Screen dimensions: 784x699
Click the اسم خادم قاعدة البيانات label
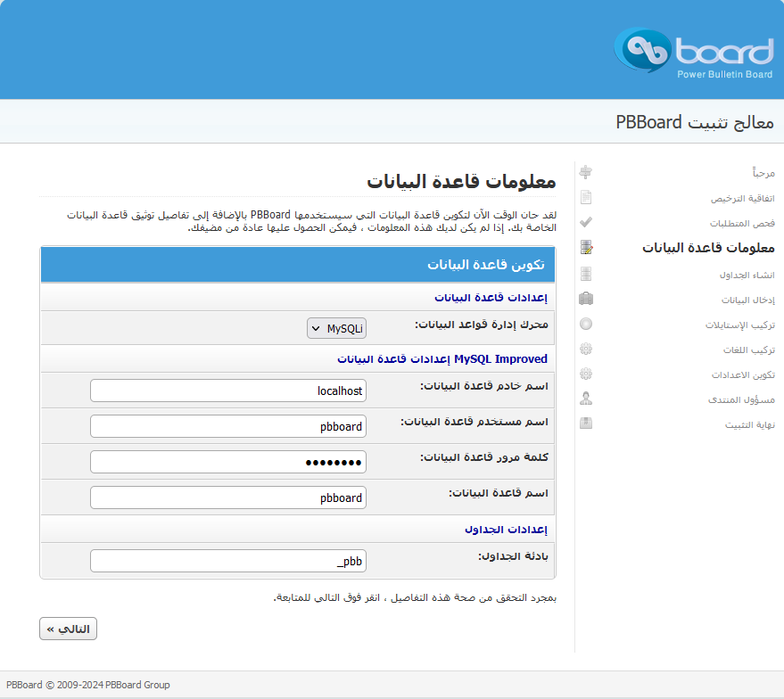click(484, 386)
